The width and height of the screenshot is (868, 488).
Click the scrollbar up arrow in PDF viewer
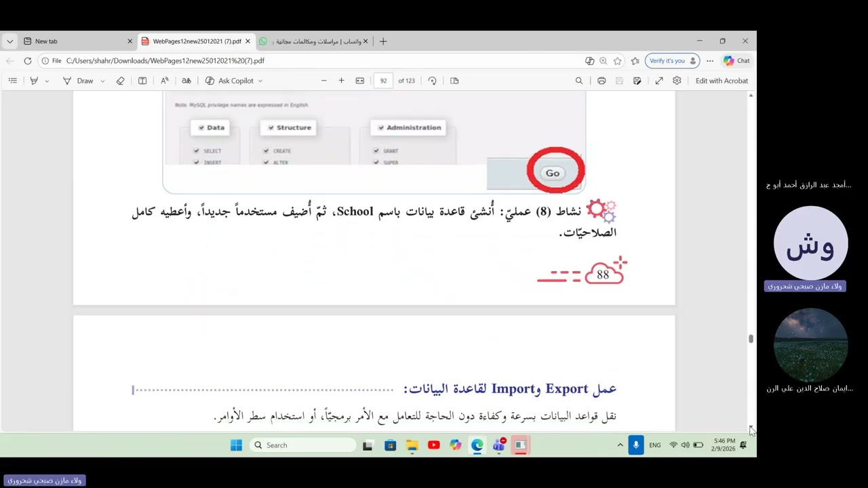coord(751,96)
